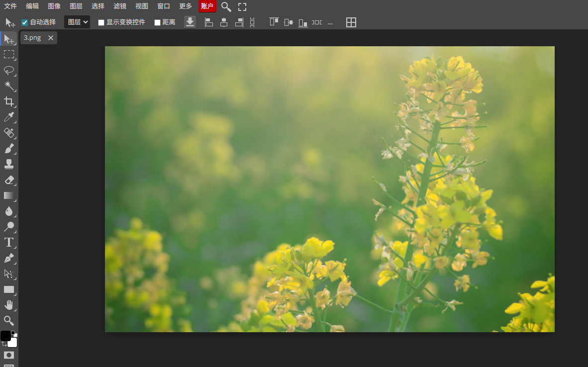Uncheck the 自动选择 checkbox
588x367 pixels.
(25, 22)
